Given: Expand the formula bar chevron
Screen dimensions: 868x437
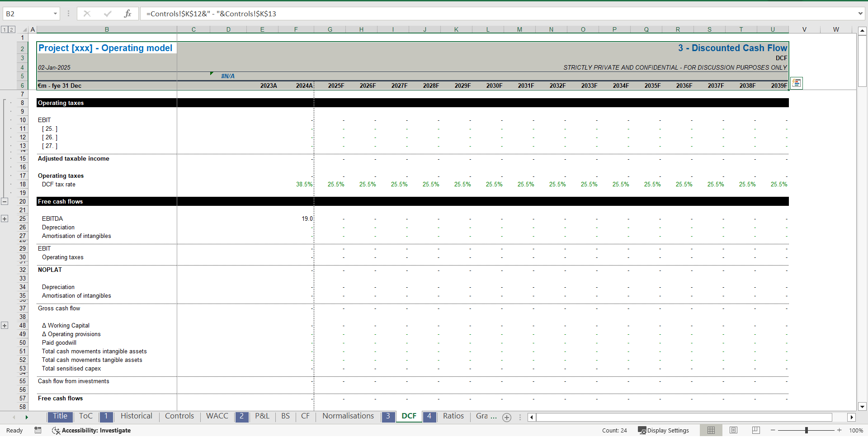Looking at the screenshot, I should [x=860, y=14].
